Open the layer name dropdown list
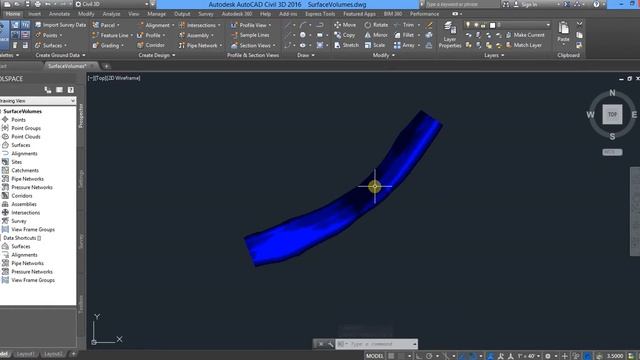 tap(548, 25)
